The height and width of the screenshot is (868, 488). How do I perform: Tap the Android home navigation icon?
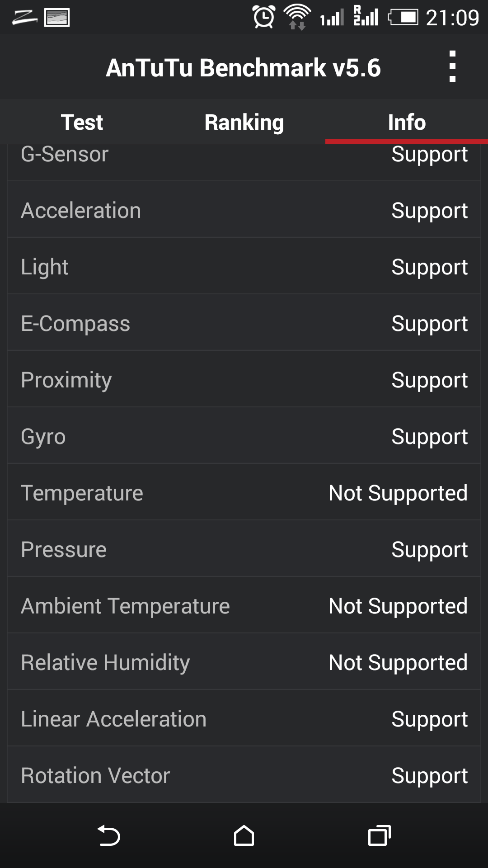tap(244, 835)
